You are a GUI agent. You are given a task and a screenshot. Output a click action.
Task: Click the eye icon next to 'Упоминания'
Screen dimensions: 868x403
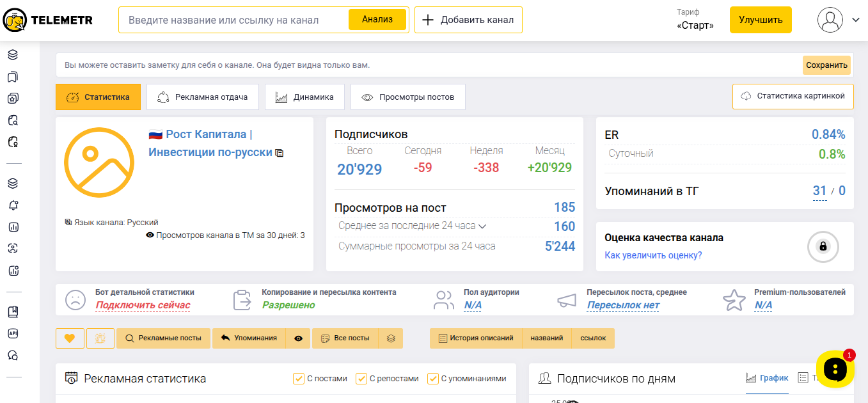point(298,338)
